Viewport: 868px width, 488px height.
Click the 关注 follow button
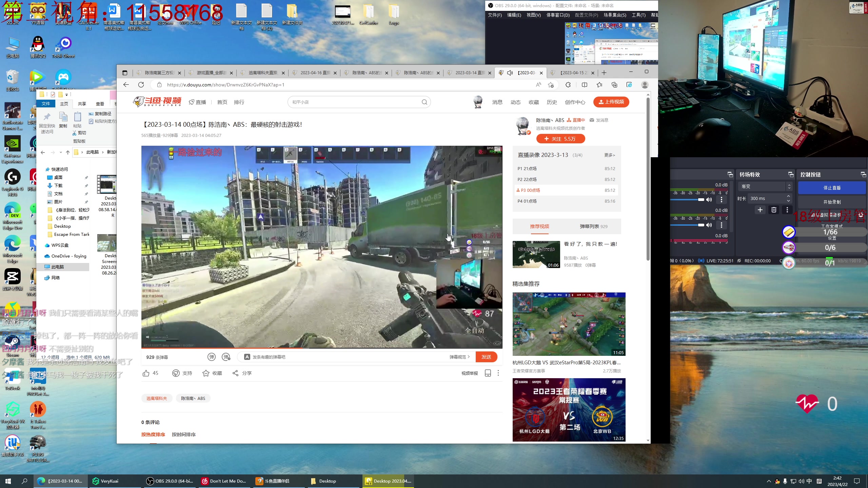[x=560, y=139]
